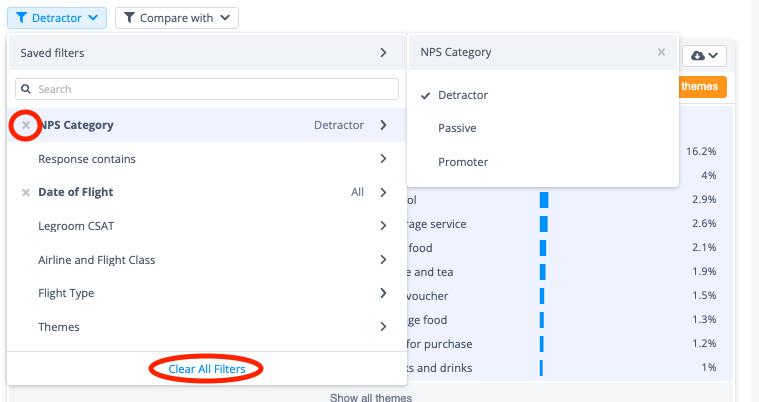
Task: Click the Clear All Filters link
Action: [x=207, y=369]
